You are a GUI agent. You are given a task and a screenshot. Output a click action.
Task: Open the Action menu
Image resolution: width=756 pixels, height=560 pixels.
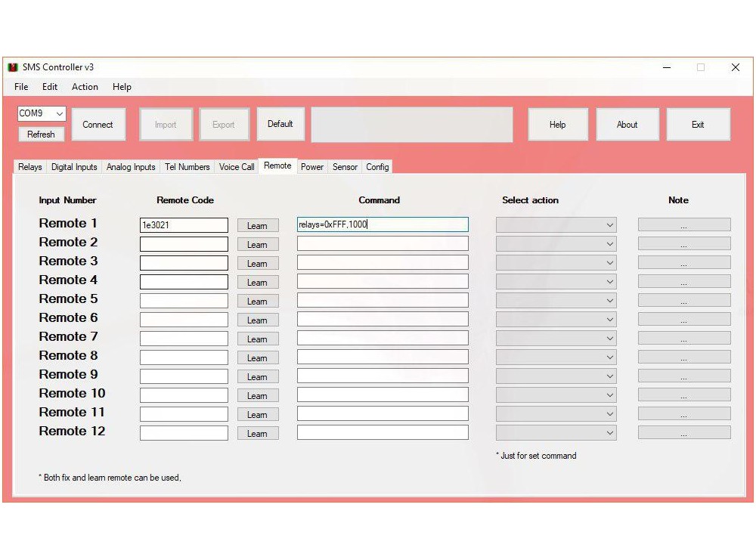click(x=85, y=87)
